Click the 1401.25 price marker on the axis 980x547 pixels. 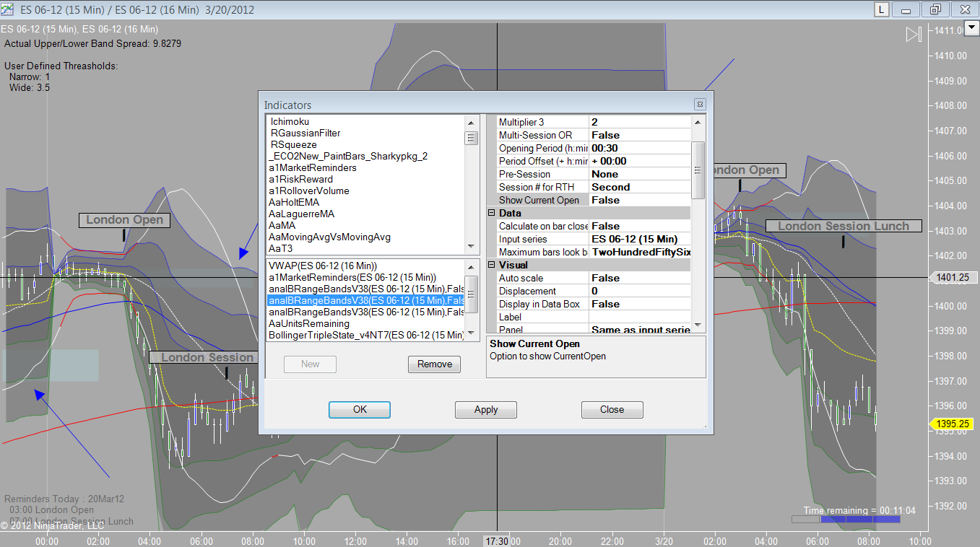point(952,277)
